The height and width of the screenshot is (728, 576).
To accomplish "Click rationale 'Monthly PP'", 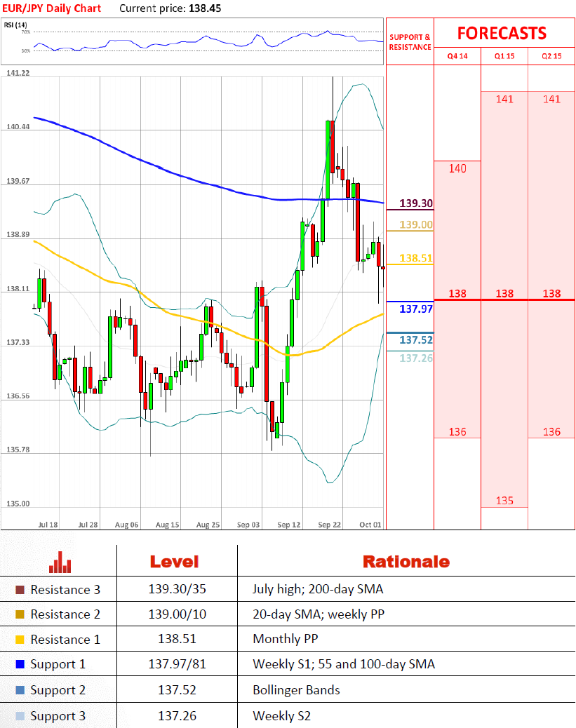I will coord(286,639).
